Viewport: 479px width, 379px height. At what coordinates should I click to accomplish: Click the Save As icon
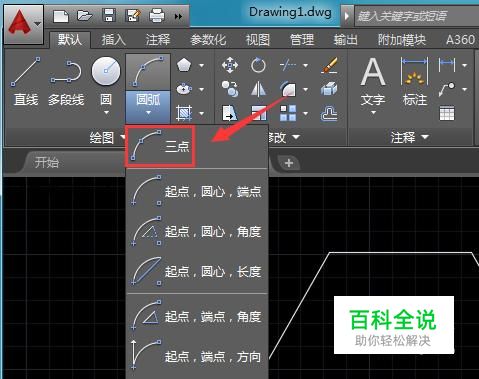(x=133, y=16)
